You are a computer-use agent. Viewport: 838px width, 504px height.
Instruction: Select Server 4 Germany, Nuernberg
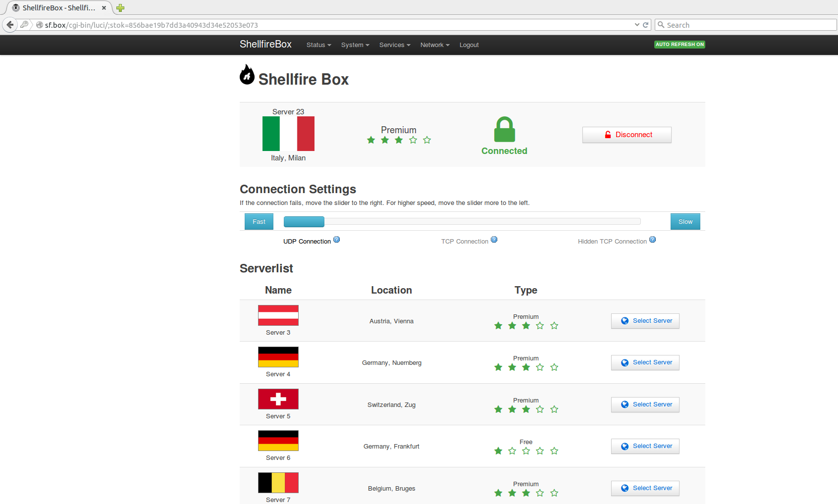pos(645,362)
